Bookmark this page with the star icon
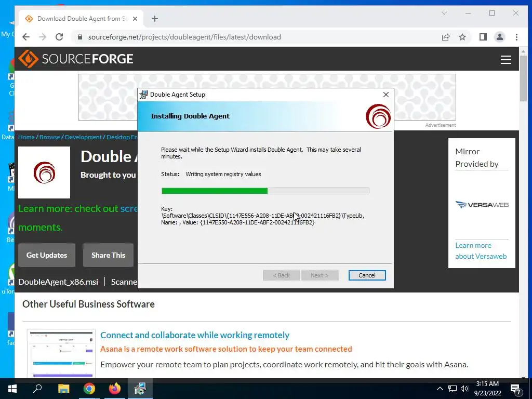Viewport: 532px width, 399px height. click(462, 37)
